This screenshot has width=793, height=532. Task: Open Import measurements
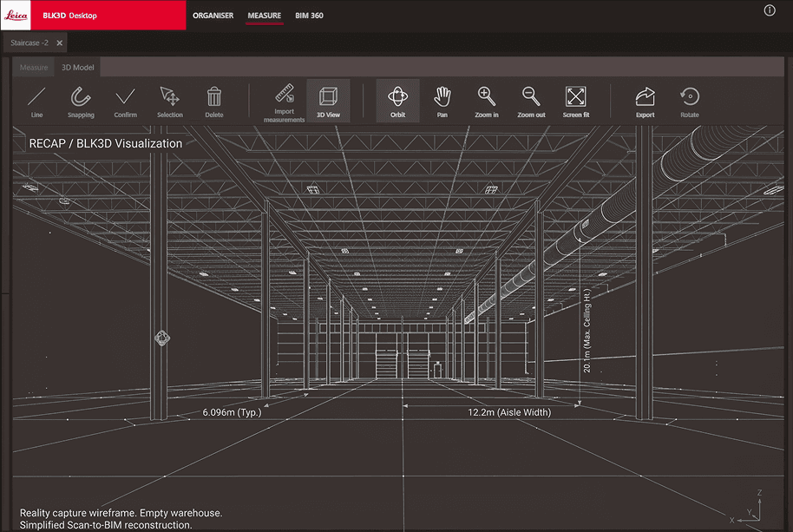[284, 102]
